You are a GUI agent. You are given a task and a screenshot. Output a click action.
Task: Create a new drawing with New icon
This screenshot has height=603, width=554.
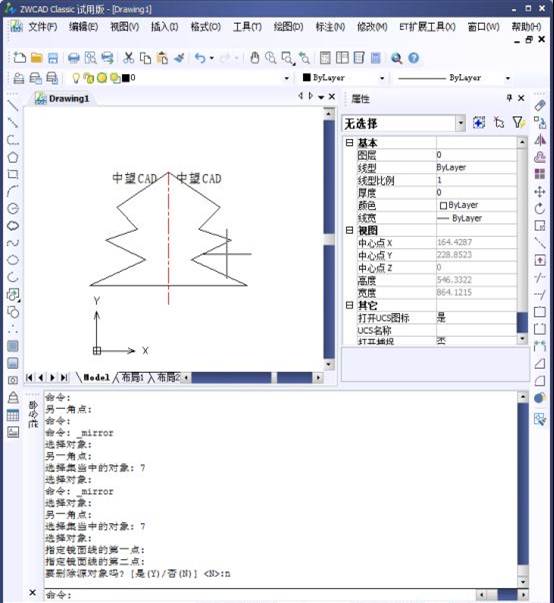coord(19,58)
